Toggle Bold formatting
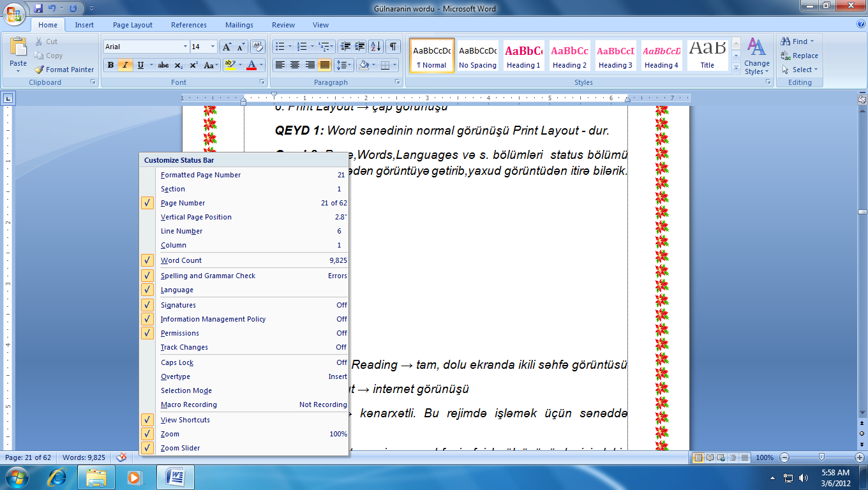Screen dimensions: 868x490 (110, 65)
